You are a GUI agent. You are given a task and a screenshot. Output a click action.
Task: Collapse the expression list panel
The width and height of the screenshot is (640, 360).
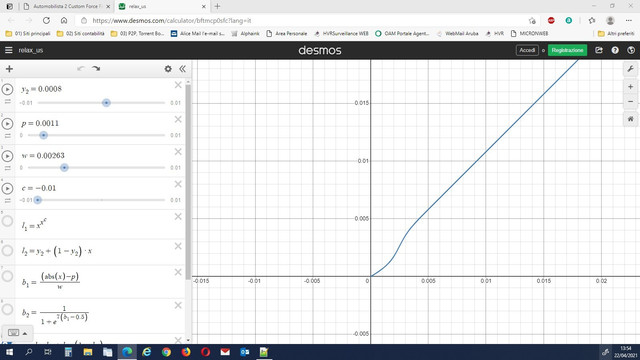182,69
